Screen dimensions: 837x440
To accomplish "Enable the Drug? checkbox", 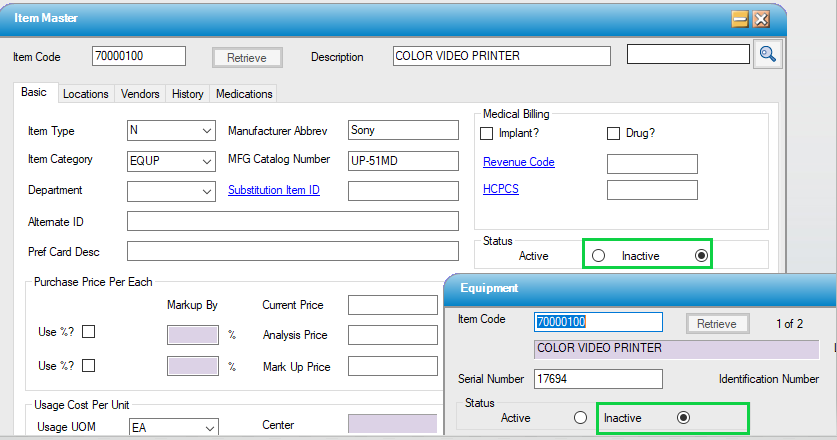I will (614, 133).
